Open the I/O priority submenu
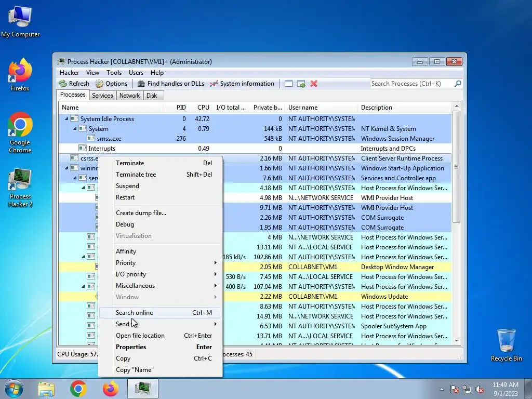Viewport: 532px width, 399px height. [161, 274]
